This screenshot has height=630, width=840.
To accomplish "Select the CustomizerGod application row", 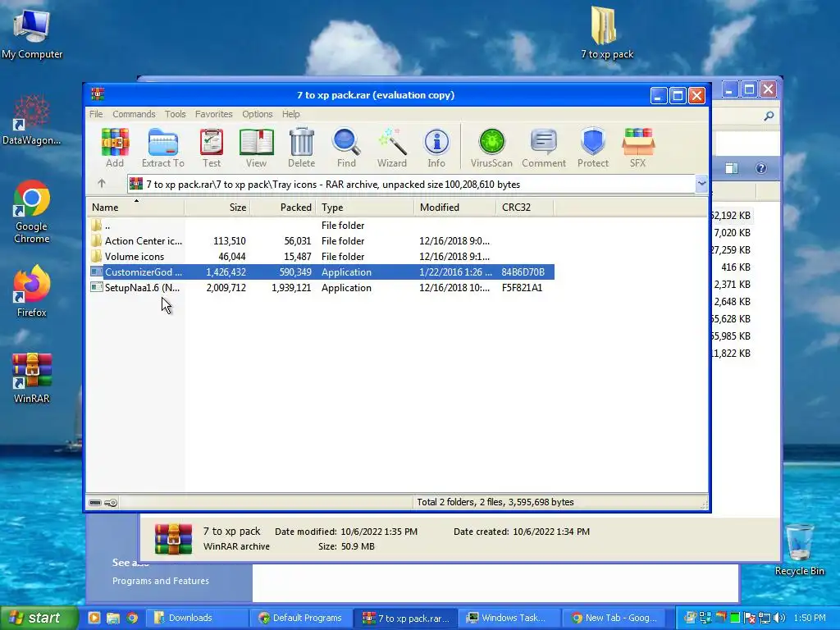I will 322,272.
